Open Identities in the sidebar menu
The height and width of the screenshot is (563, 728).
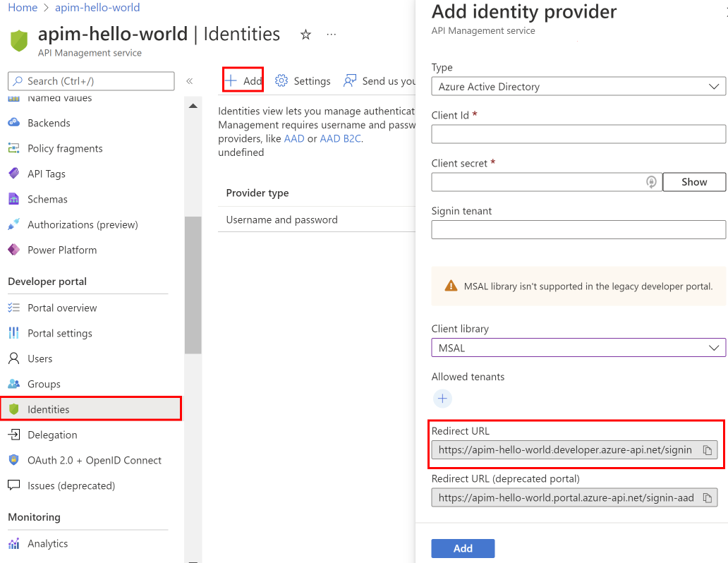(x=49, y=409)
